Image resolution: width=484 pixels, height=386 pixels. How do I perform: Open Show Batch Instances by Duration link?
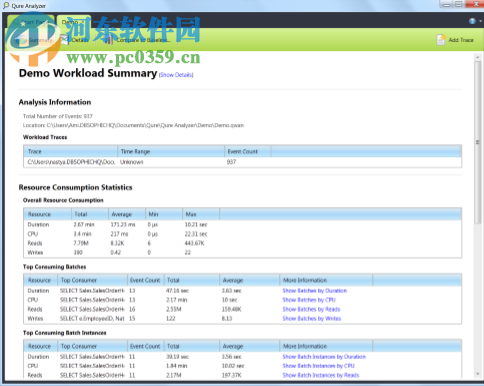pos(324,357)
